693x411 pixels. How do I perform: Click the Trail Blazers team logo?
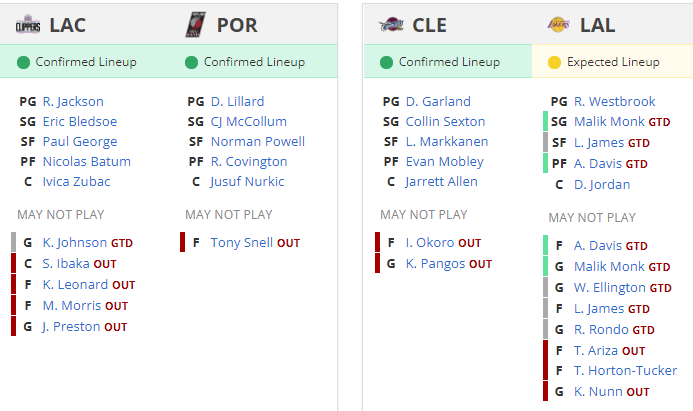[194, 25]
